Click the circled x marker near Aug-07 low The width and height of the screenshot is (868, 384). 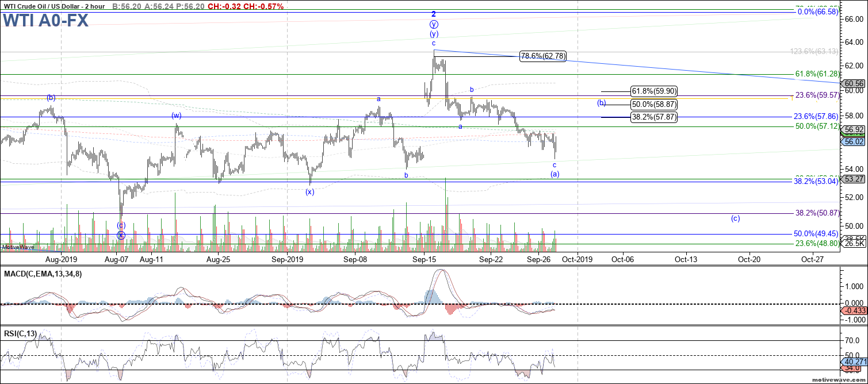[x=121, y=235]
